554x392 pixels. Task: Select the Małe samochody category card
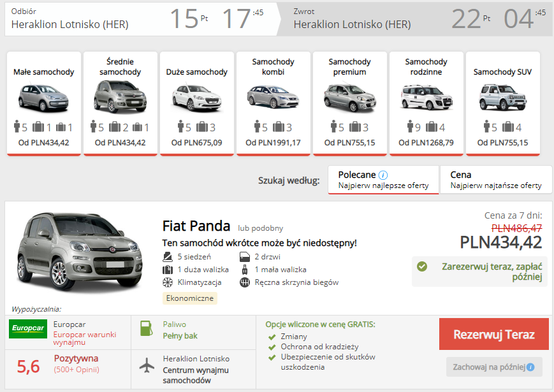tap(44, 104)
